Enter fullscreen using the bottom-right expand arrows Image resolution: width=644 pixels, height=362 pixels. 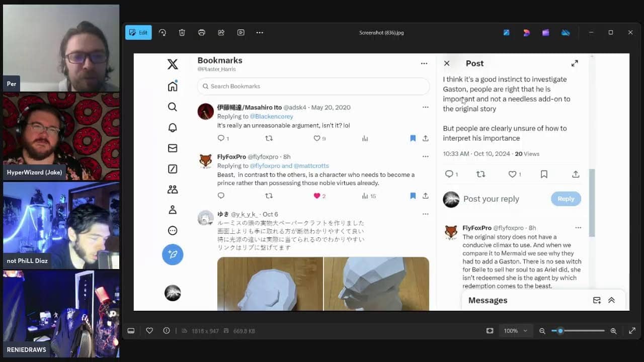click(x=632, y=331)
